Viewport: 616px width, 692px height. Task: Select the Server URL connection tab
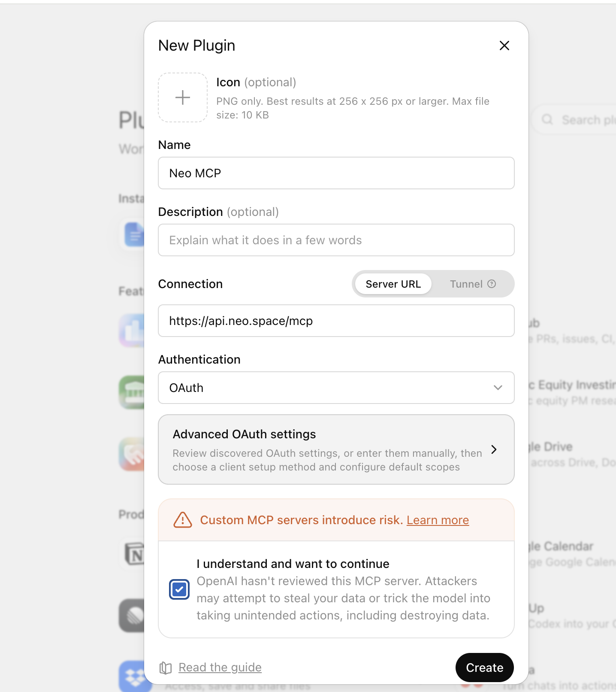(x=393, y=284)
